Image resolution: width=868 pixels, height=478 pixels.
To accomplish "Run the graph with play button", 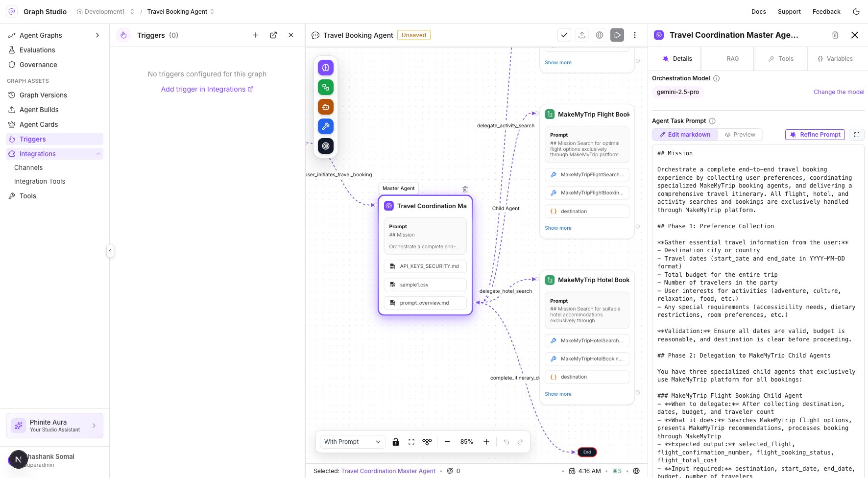I will 617,35.
